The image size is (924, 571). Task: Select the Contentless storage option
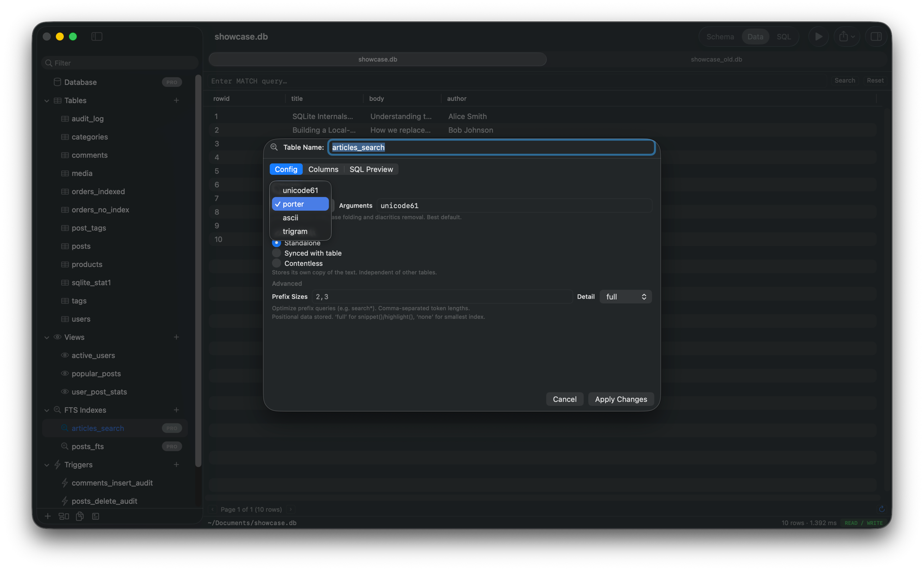[276, 263]
